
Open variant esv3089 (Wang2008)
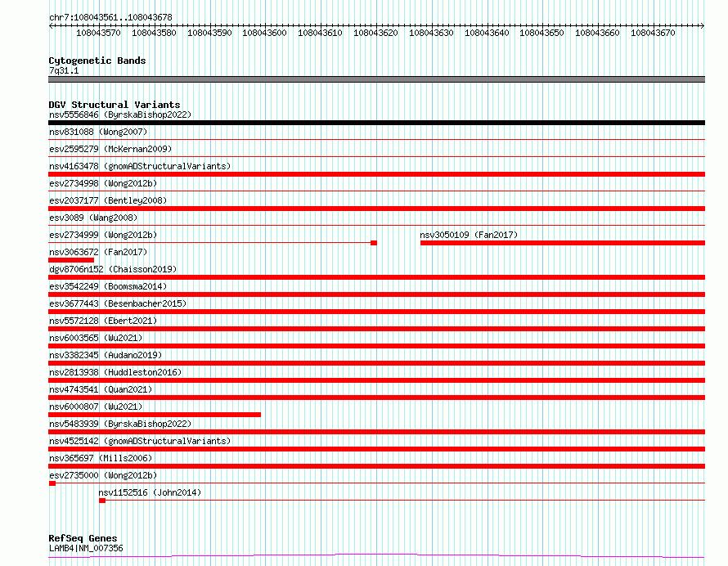(93, 218)
